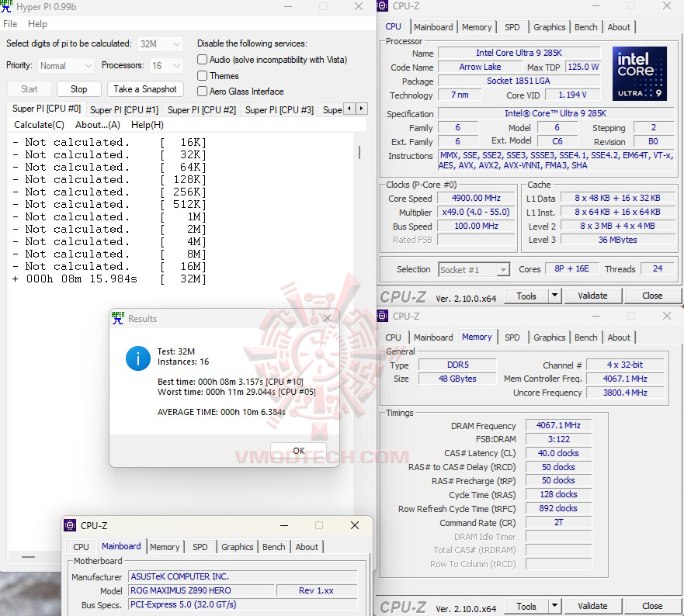Open the digits of pi dropdown (32M)
684x616 pixels.
pos(161,43)
